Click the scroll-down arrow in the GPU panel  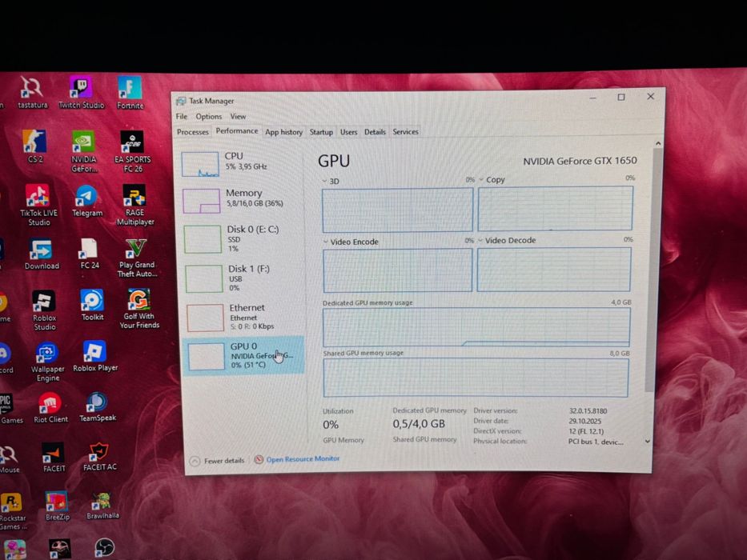point(648,442)
